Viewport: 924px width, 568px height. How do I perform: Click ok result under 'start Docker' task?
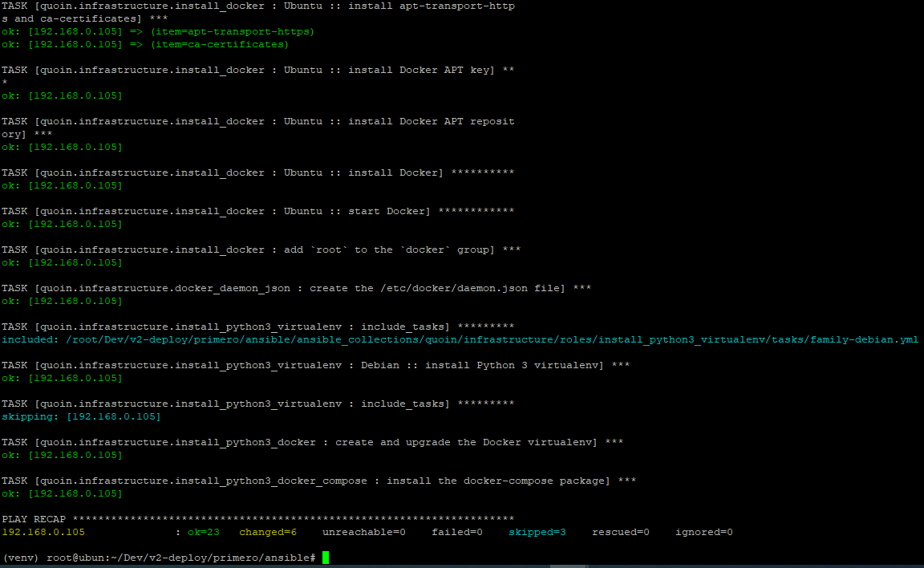click(62, 225)
